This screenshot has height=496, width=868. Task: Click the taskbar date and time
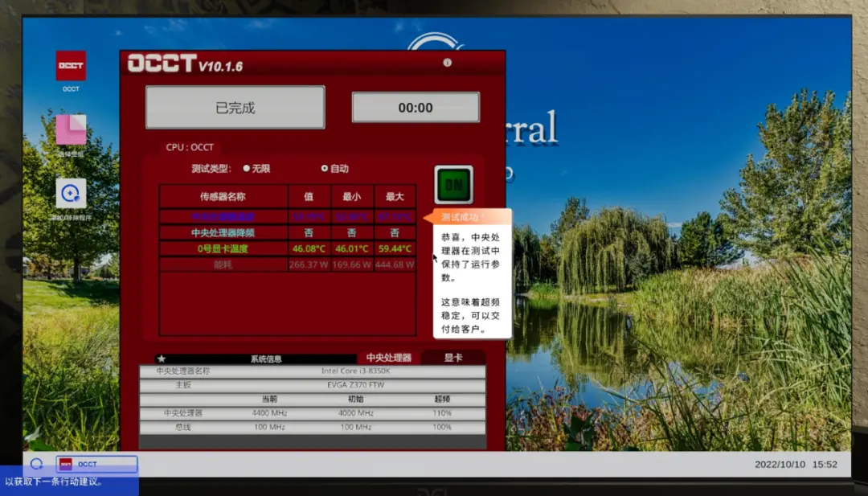[x=796, y=465]
